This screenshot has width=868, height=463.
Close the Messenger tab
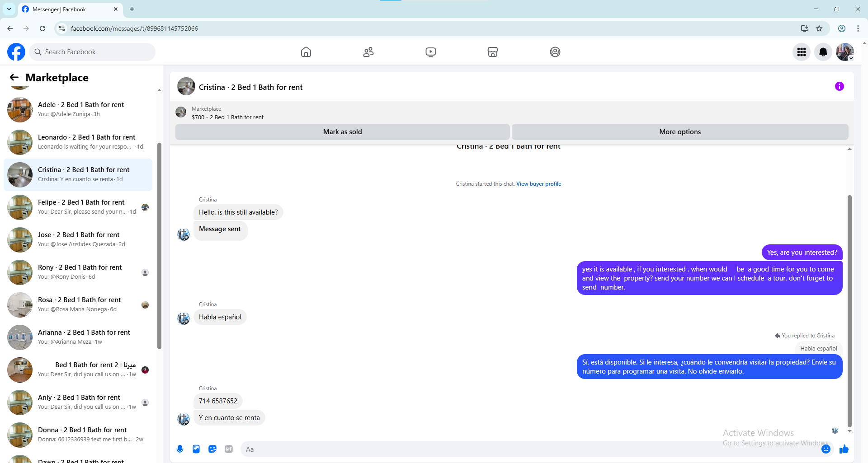(x=116, y=9)
